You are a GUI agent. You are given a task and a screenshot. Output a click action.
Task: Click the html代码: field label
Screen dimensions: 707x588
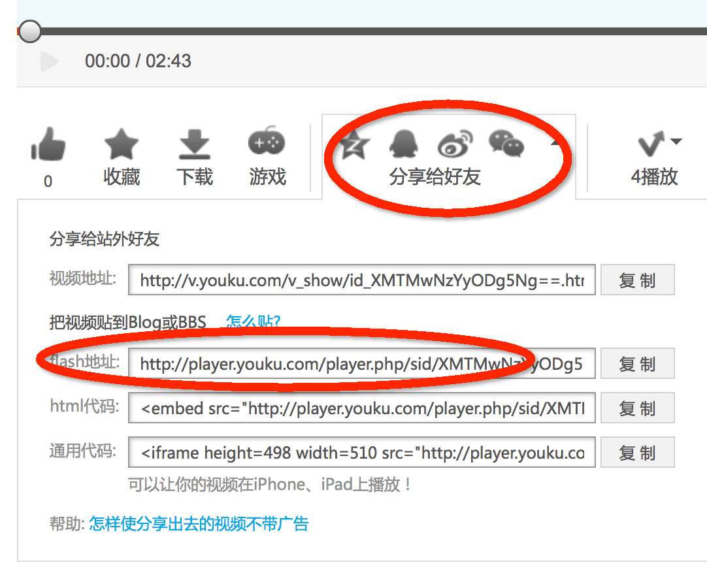click(85, 406)
